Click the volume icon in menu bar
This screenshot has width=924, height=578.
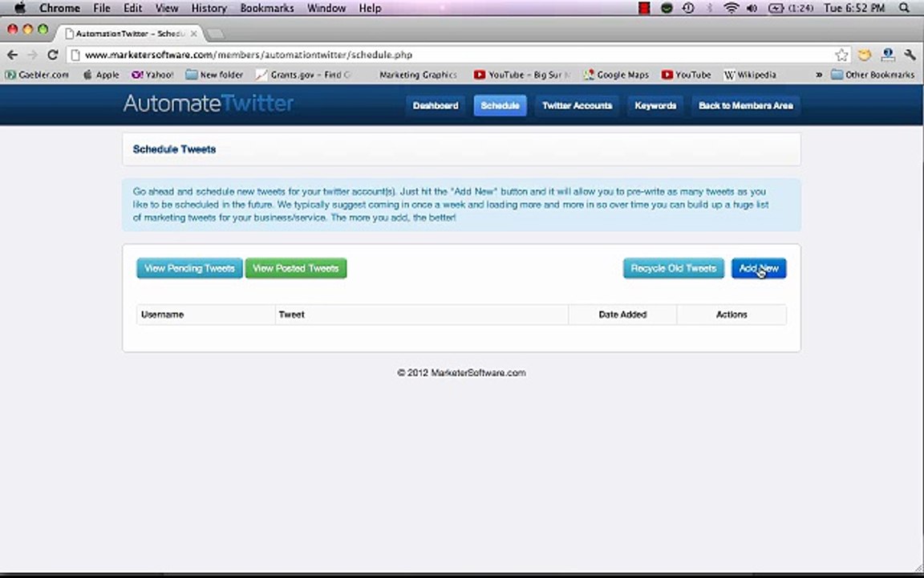(x=752, y=8)
